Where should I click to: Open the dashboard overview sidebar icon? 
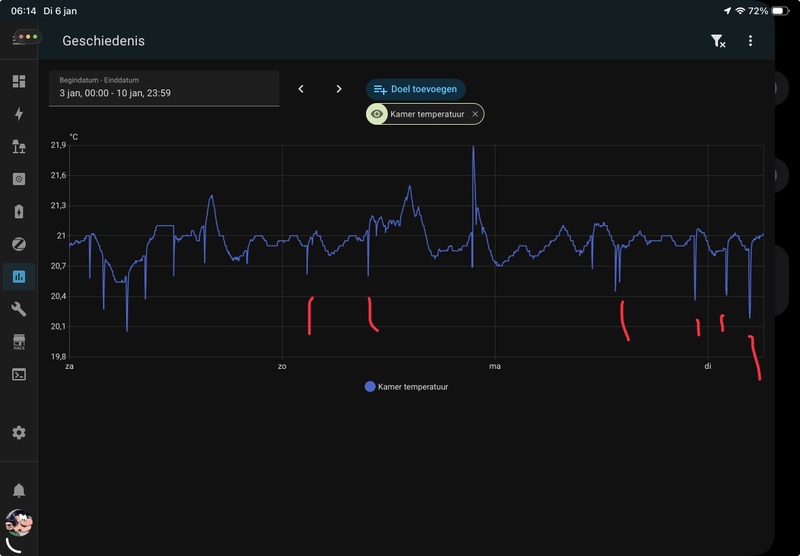(18, 81)
